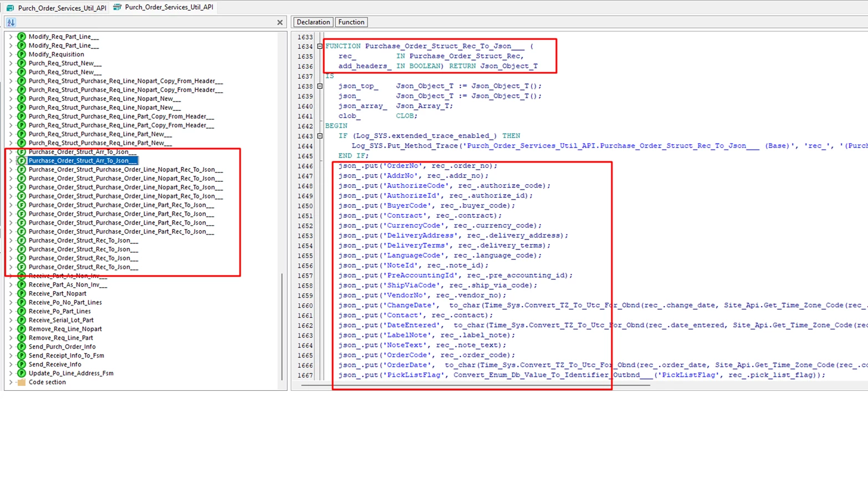Select Send_Receipt_Info_To_Fsm in the tree

coord(67,355)
